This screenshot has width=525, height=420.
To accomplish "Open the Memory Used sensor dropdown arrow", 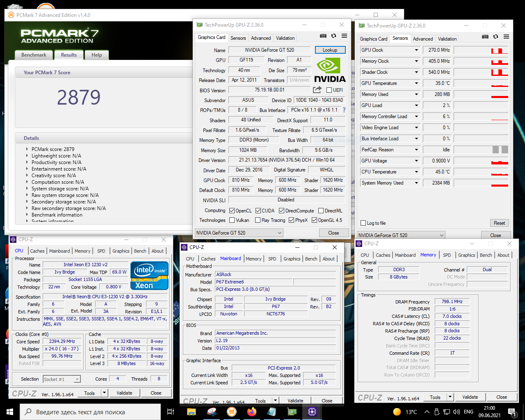I will tap(416, 94).
